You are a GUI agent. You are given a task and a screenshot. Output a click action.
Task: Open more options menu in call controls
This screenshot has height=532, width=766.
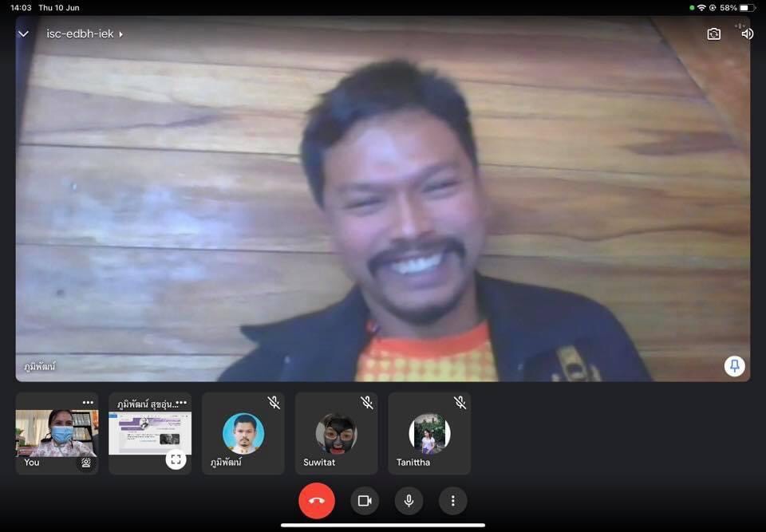coord(452,501)
